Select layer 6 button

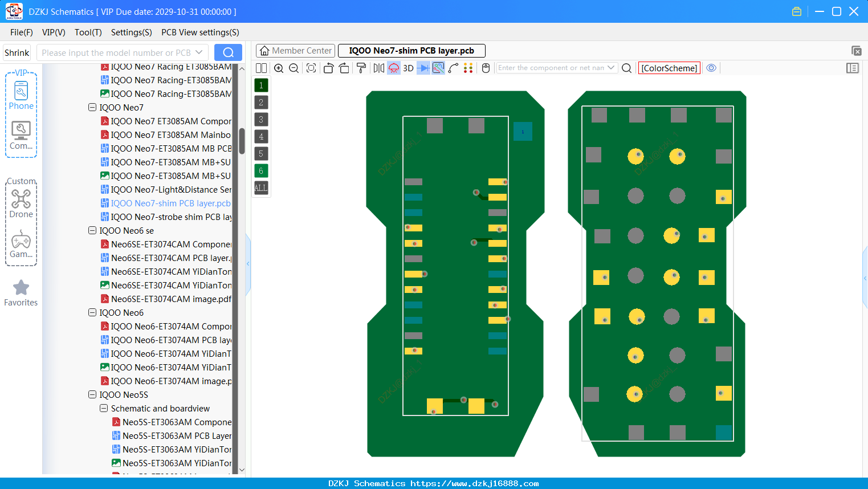click(x=261, y=171)
